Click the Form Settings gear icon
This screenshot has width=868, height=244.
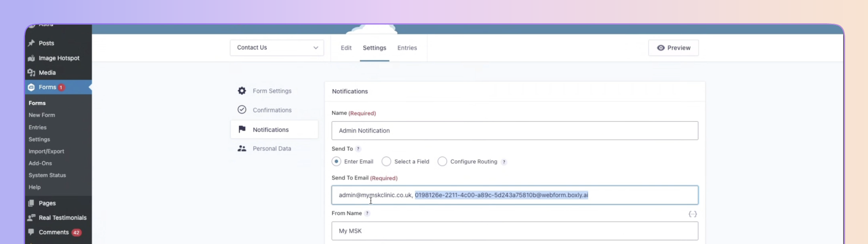pyautogui.click(x=242, y=91)
